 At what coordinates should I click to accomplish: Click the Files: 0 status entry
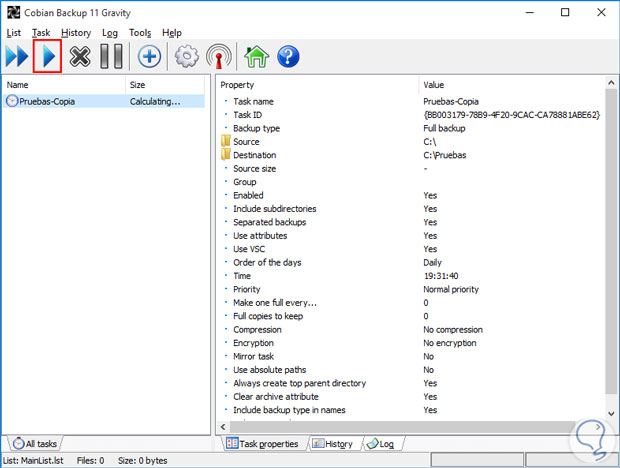coord(90,460)
